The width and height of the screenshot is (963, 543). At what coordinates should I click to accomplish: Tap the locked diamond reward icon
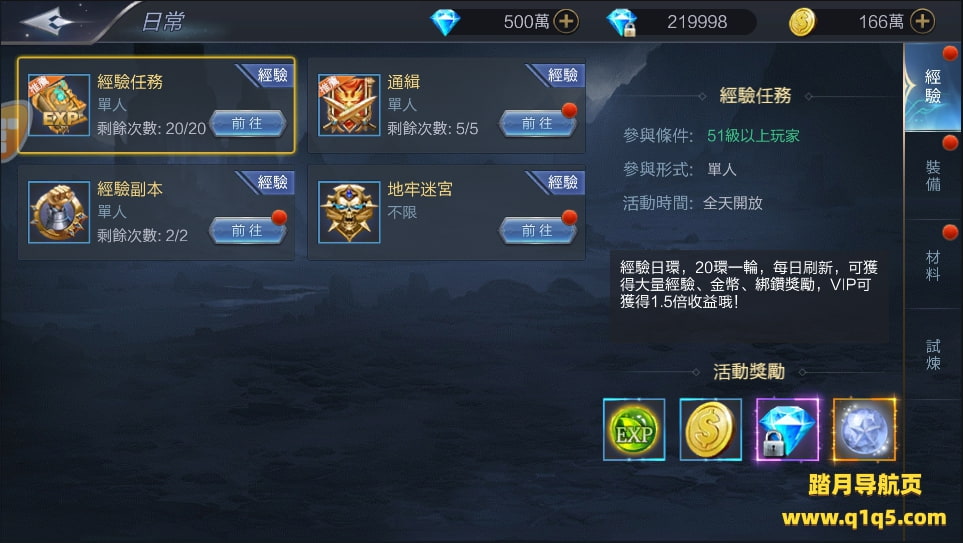(x=787, y=429)
